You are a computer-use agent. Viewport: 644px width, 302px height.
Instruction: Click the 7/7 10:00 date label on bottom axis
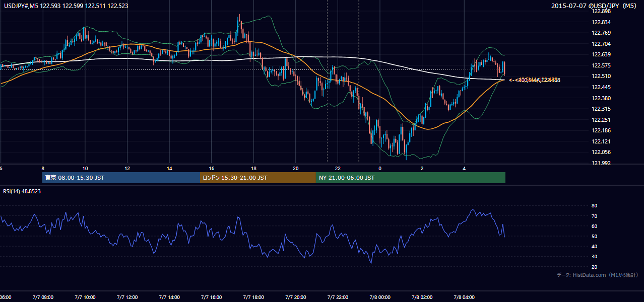(x=85, y=297)
